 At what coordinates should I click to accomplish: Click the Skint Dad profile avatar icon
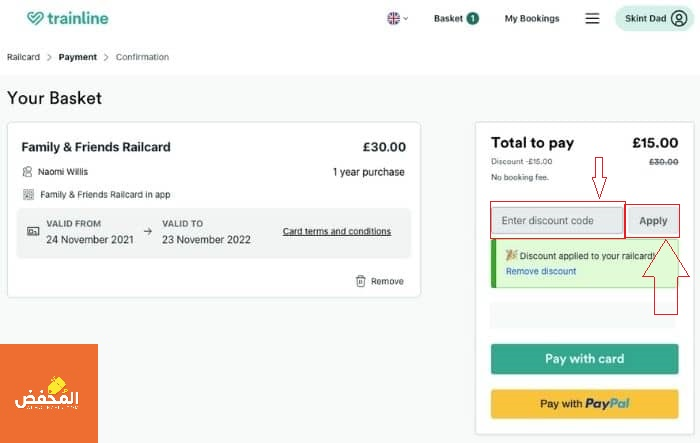[679, 18]
